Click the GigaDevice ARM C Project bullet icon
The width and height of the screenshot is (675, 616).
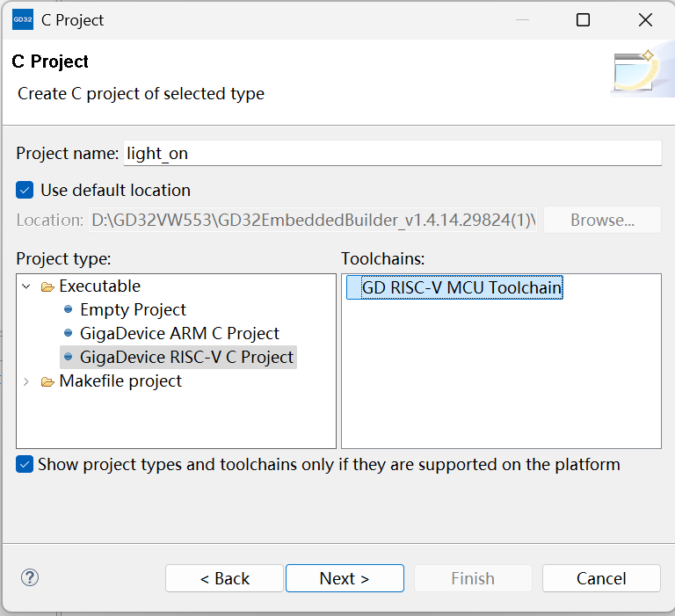point(68,333)
